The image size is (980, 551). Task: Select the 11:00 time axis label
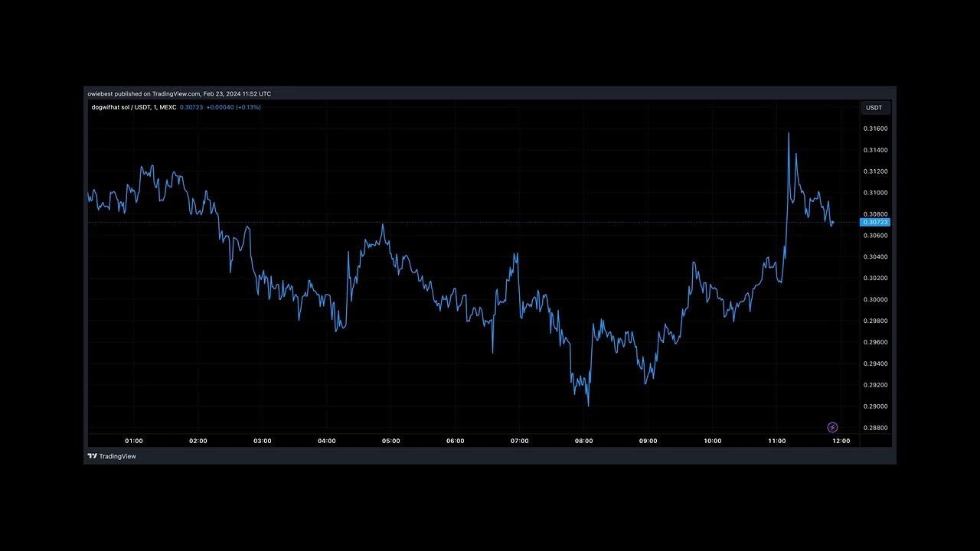(x=777, y=441)
